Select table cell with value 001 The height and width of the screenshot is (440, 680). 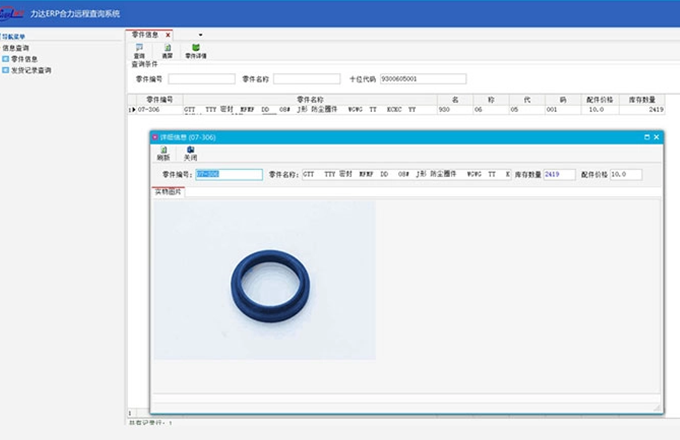click(x=562, y=110)
